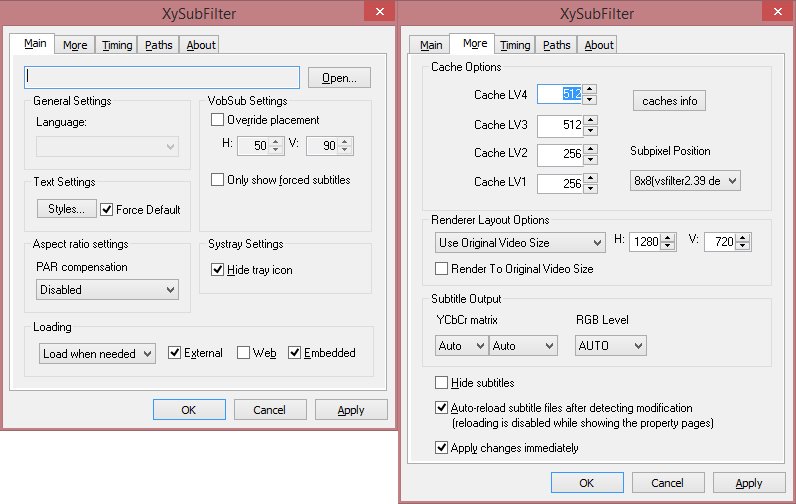Decrease Cache LV1 value with down arrow
Screen dimensions: 796x504
[x=590, y=188]
